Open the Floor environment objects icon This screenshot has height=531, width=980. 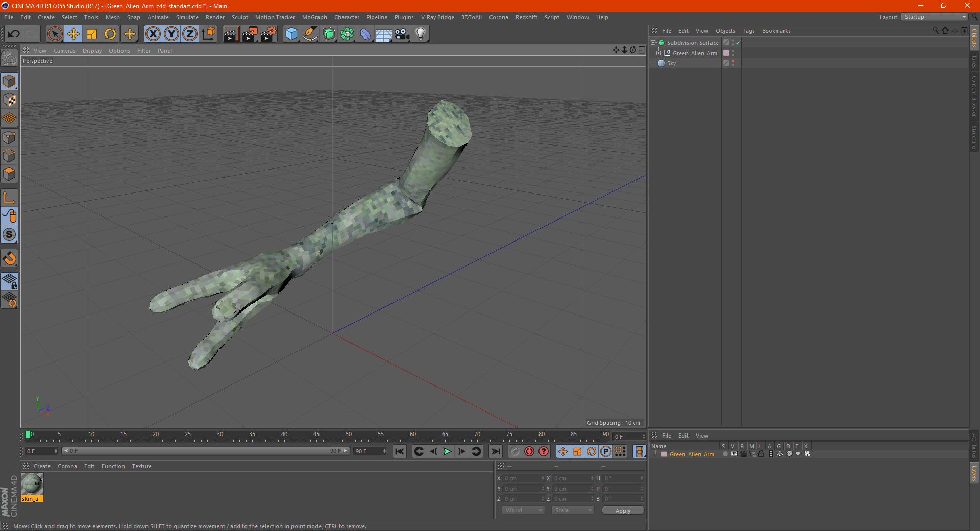[x=384, y=34]
